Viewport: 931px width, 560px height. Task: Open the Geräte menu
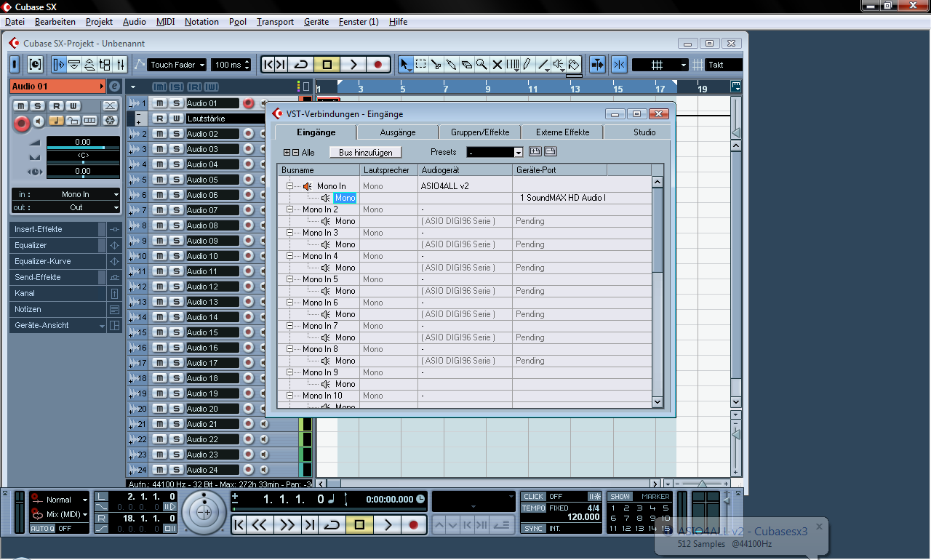[316, 22]
